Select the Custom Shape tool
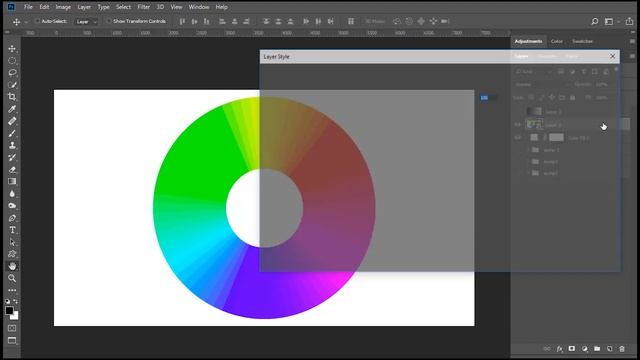This screenshot has width=640, height=360. pyautogui.click(x=12, y=254)
